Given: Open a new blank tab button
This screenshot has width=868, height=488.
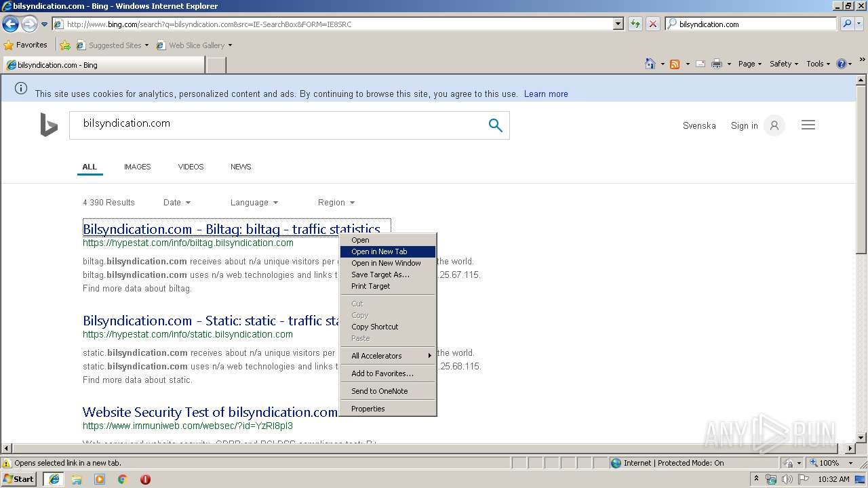Looking at the screenshot, I should 216,65.
